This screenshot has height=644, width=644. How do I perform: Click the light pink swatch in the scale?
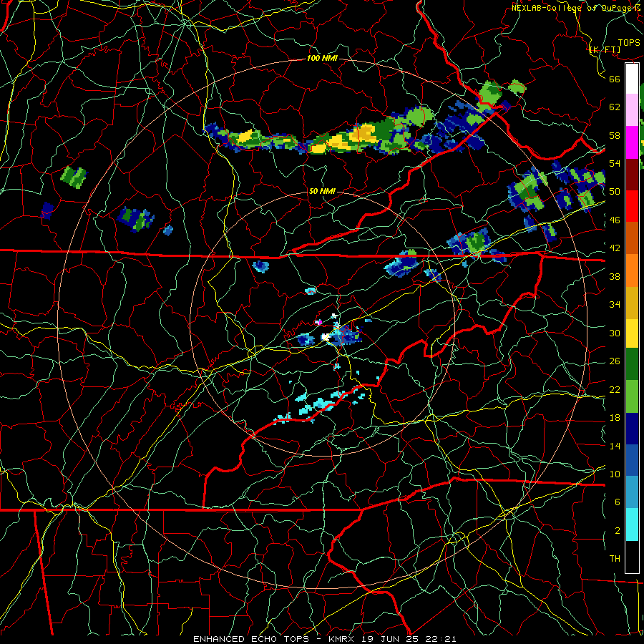(x=632, y=110)
